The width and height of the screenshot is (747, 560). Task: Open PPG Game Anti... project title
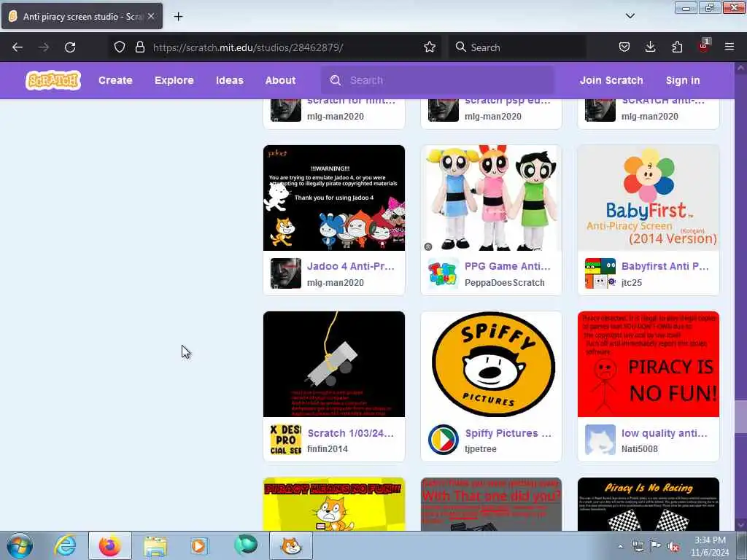(508, 266)
